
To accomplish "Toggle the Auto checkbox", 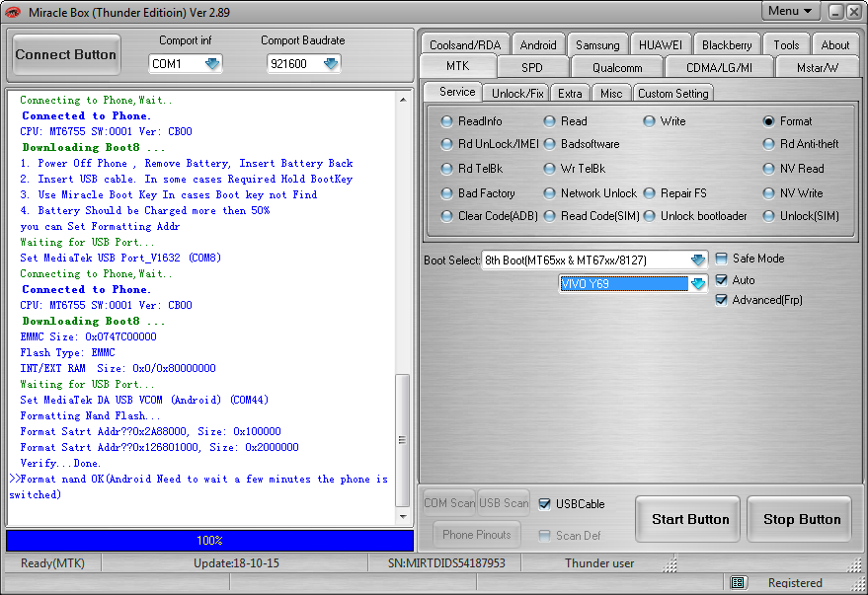I will click(721, 280).
